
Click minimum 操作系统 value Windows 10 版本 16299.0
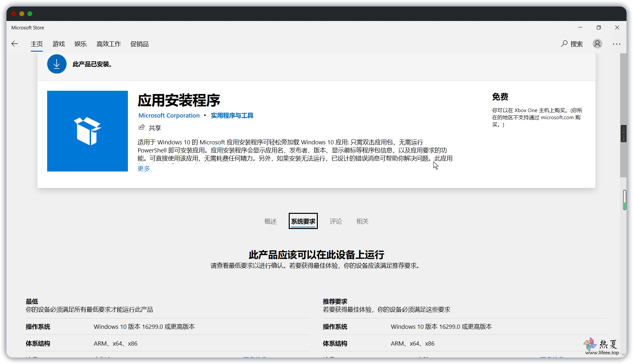[144, 327]
